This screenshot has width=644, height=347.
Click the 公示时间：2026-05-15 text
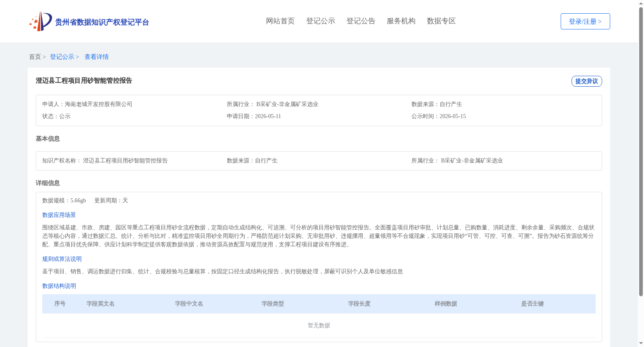click(439, 116)
